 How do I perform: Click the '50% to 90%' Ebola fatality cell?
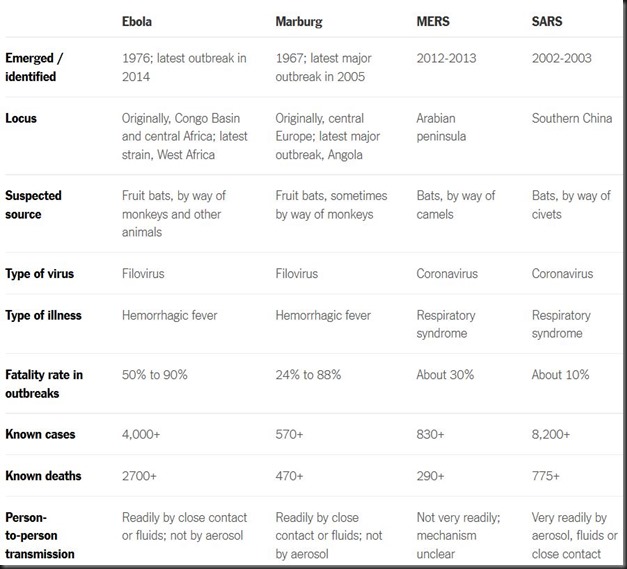click(155, 375)
